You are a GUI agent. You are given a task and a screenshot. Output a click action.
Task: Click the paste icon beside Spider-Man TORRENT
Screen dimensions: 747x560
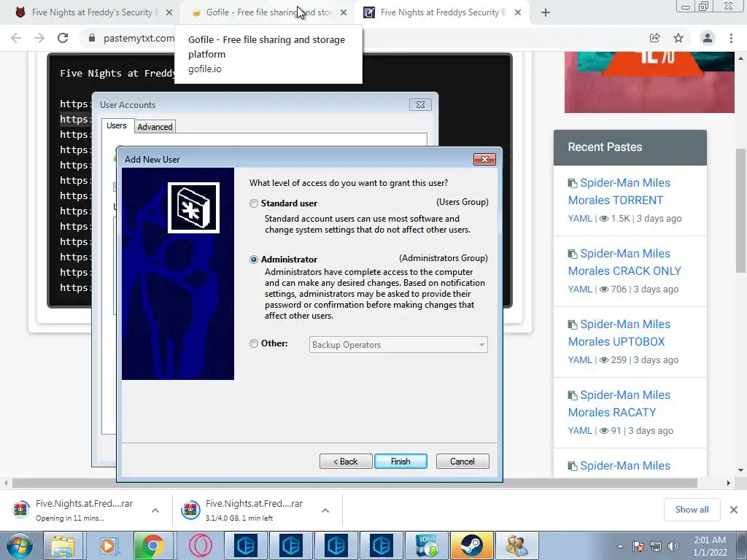pyautogui.click(x=573, y=183)
